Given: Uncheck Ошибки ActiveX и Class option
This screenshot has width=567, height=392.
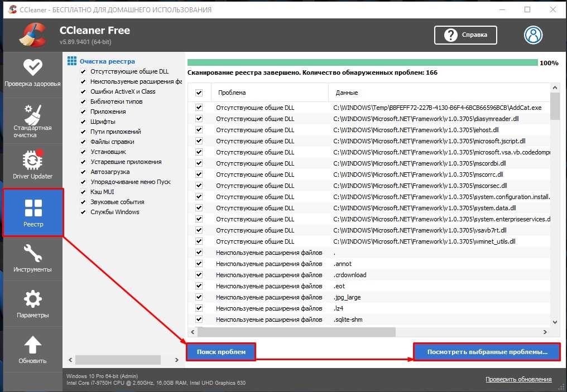Looking at the screenshot, I should (83, 92).
